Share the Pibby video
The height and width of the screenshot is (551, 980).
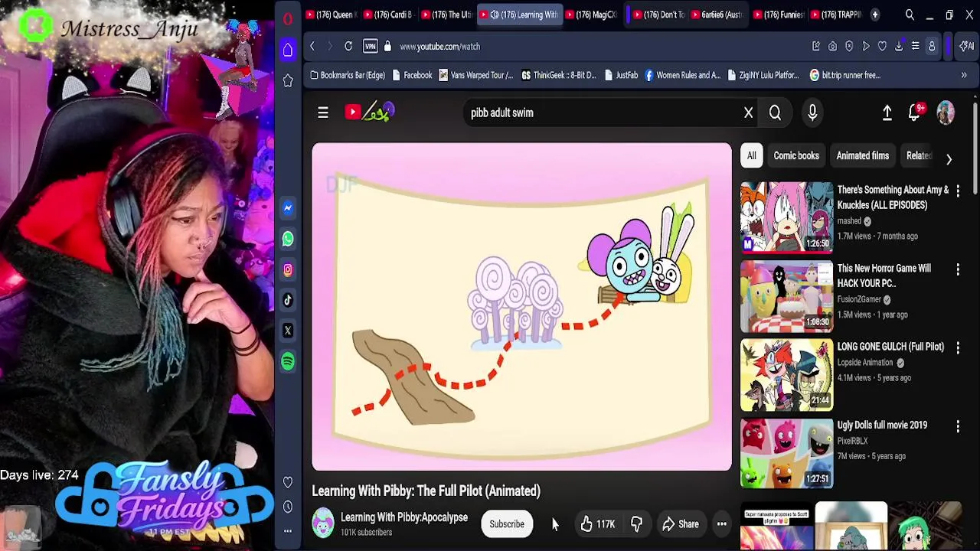pos(680,524)
